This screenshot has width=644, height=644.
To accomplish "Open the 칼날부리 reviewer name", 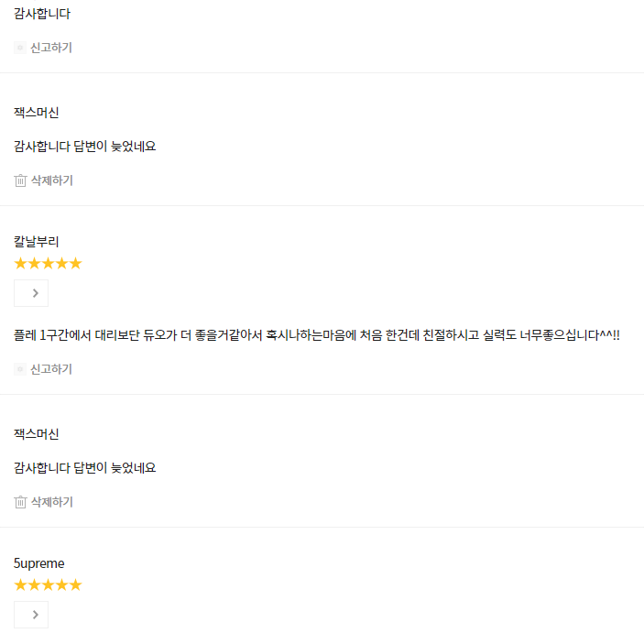I will [37, 242].
